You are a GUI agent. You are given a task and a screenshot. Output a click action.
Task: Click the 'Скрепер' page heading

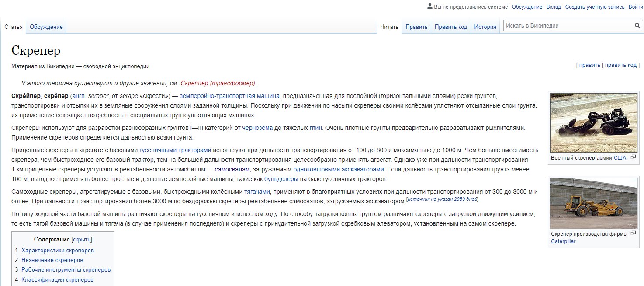36,50
